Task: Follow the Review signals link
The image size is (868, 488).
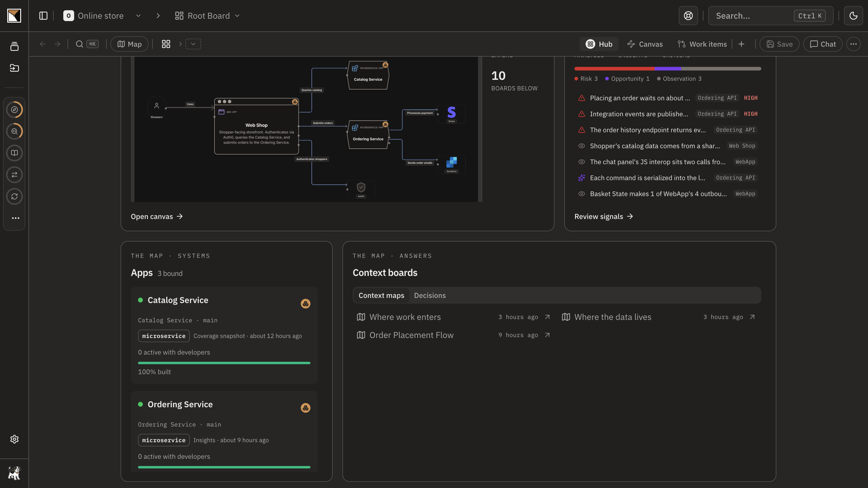Action: (x=604, y=217)
